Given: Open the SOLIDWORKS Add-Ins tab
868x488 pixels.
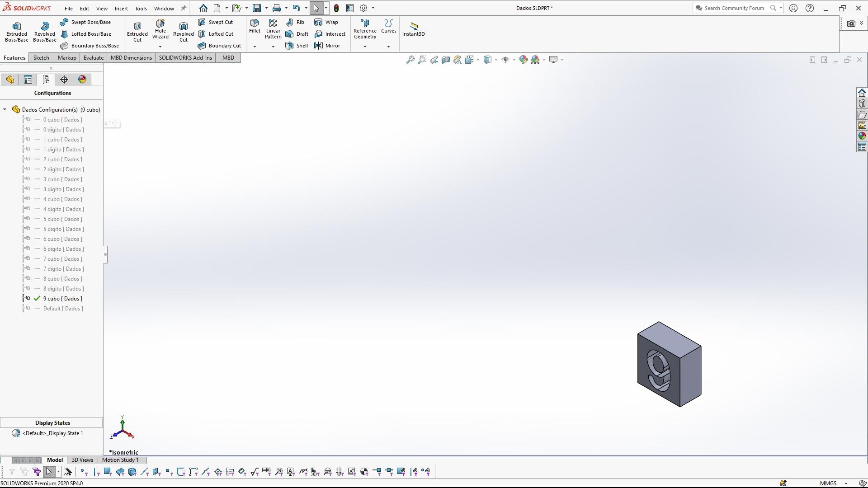Looking at the screenshot, I should (185, 58).
